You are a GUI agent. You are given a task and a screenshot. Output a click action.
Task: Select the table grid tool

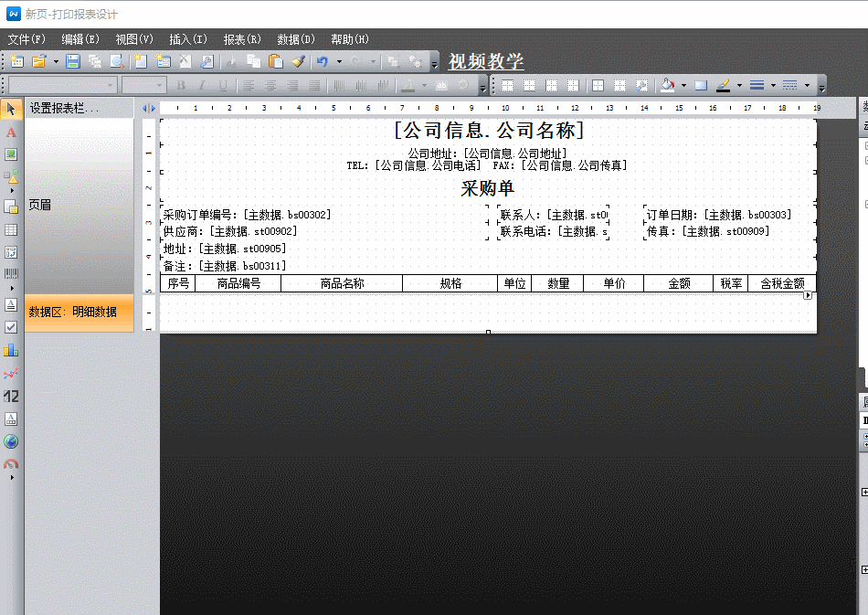11,230
